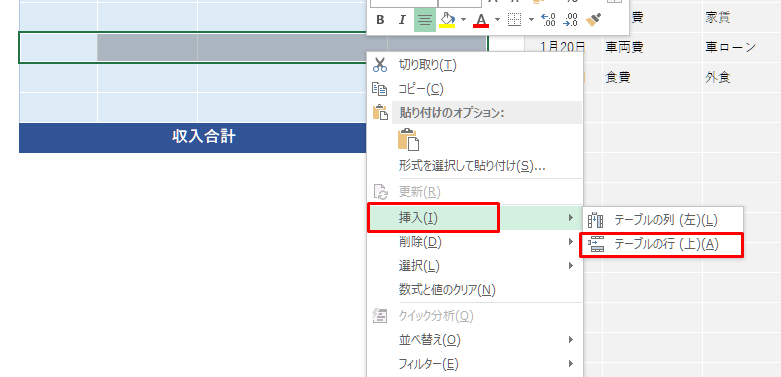Click the font name box in mini toolbar
Image resolution: width=781 pixels, height=377 pixels.
tap(403, 2)
